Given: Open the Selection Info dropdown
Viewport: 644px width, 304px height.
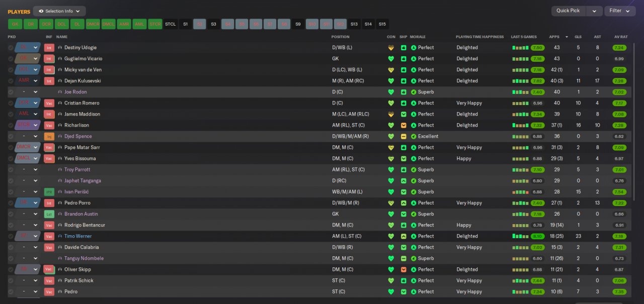Looking at the screenshot, I should click(x=59, y=11).
